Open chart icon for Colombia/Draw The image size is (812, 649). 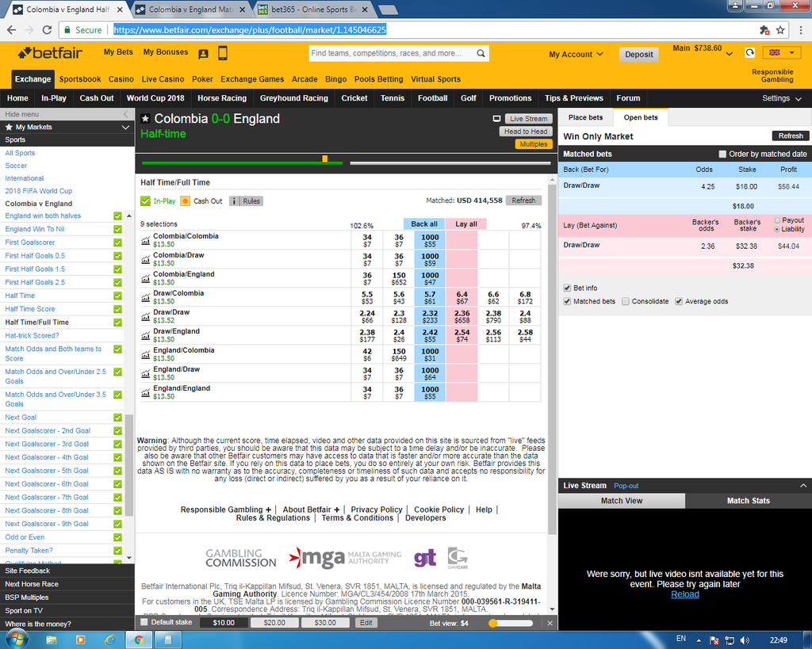146,259
